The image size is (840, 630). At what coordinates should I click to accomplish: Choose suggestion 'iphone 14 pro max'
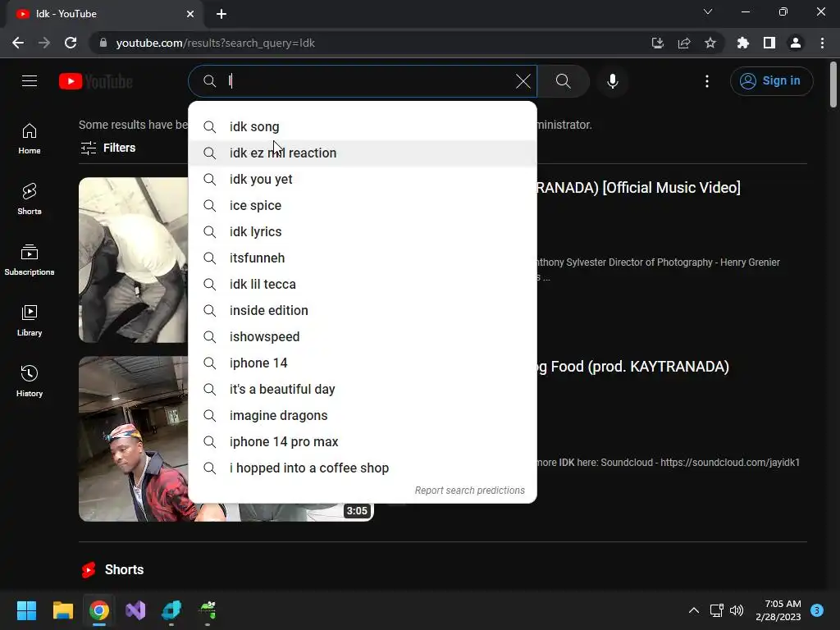(x=362, y=442)
